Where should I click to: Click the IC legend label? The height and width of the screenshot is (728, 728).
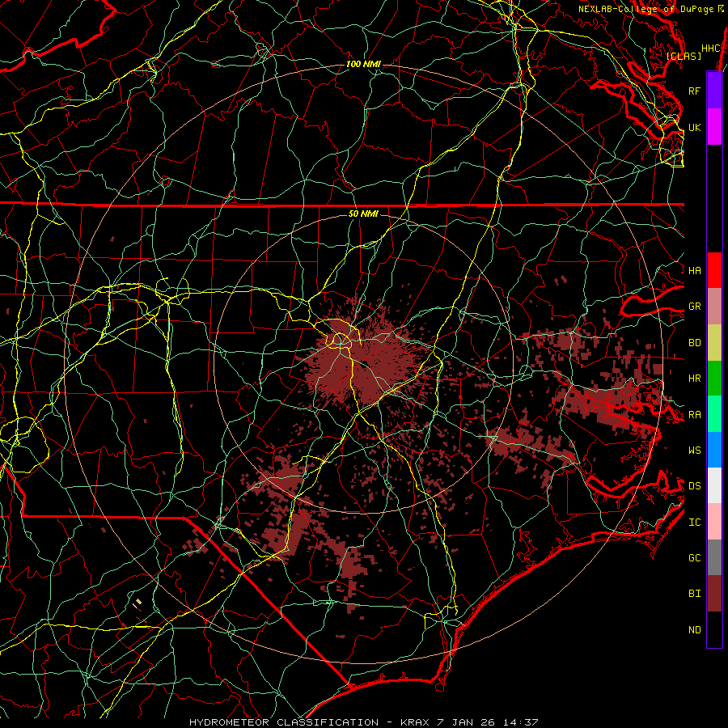tap(694, 523)
